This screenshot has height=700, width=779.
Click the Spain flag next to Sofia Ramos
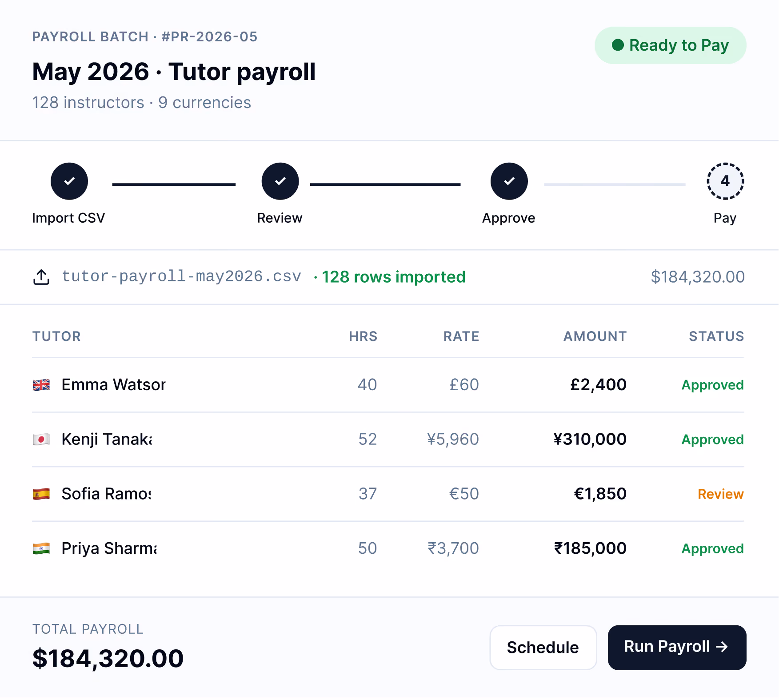41,494
